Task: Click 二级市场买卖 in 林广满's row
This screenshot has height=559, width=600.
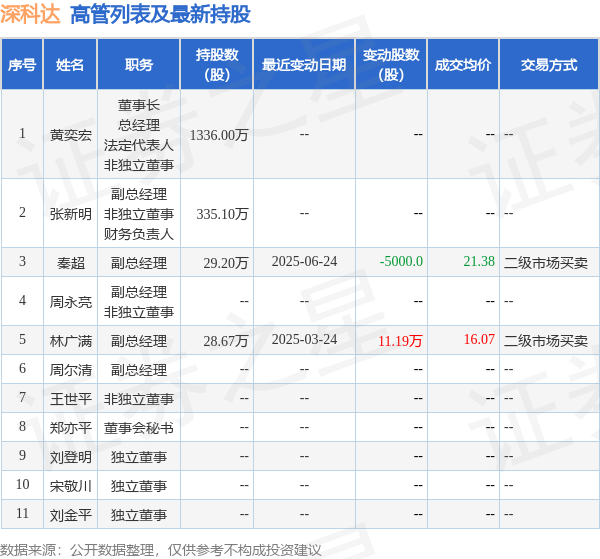Action: click(546, 341)
